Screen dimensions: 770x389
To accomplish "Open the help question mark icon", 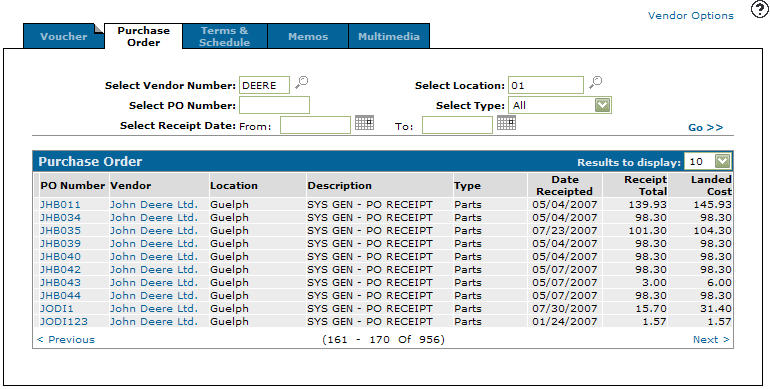I will click(760, 9).
